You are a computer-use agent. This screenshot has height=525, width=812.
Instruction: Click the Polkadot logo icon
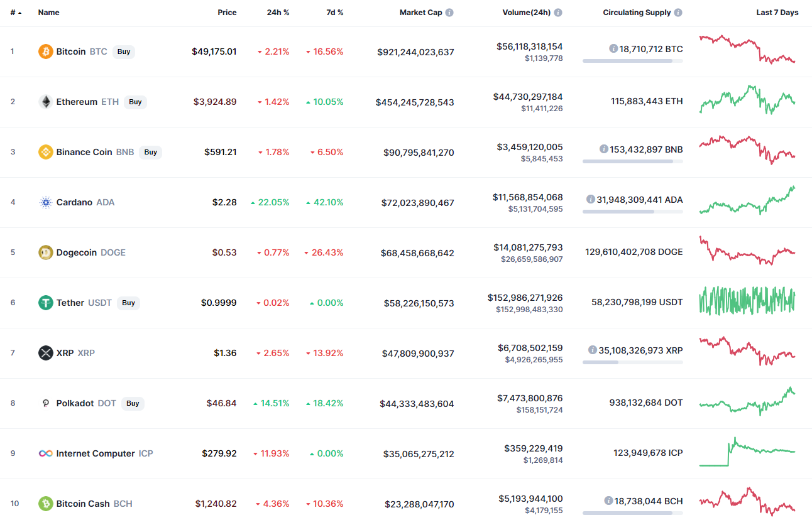pyautogui.click(x=45, y=403)
